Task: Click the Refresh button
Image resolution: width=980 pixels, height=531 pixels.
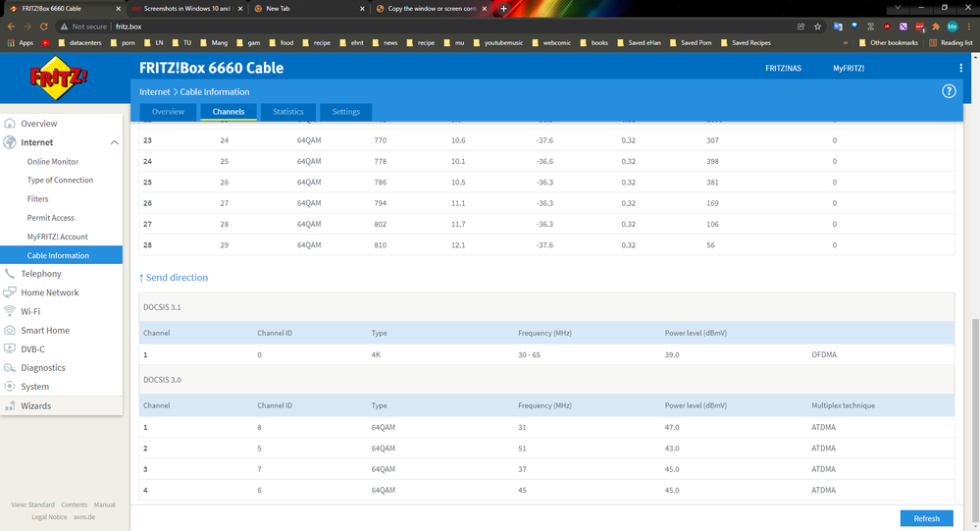Action: (x=926, y=518)
